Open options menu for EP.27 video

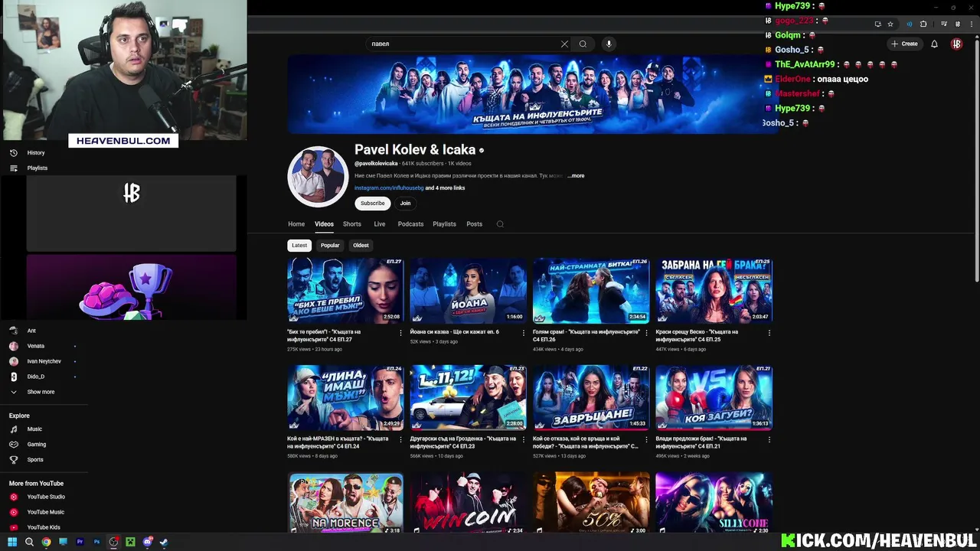click(400, 333)
